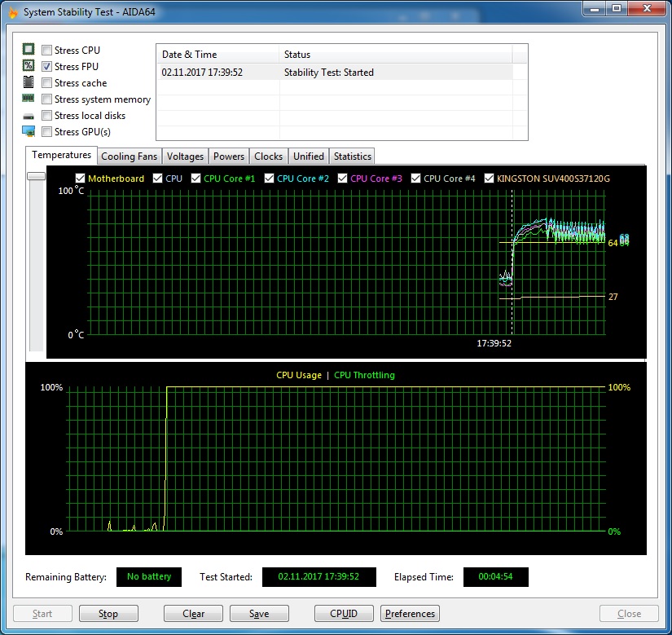This screenshot has height=635, width=672.
Task: Switch to the Temperatures tab
Action: pyautogui.click(x=61, y=155)
